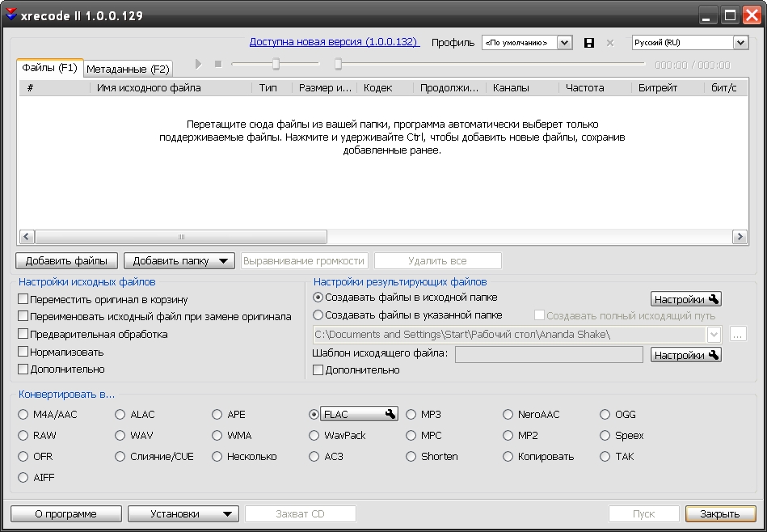Click the 'О программе' button
This screenshot has width=767, height=532.
pos(66,514)
